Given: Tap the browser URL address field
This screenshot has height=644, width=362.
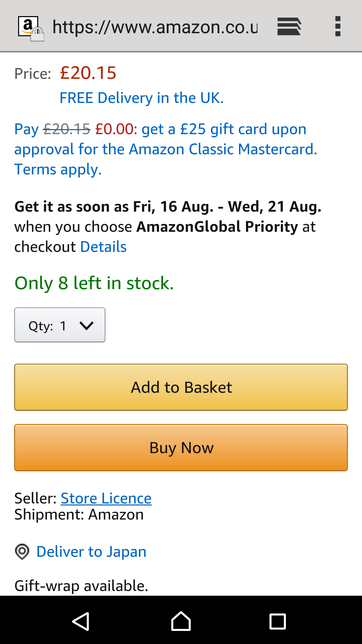Looking at the screenshot, I should coord(155,27).
